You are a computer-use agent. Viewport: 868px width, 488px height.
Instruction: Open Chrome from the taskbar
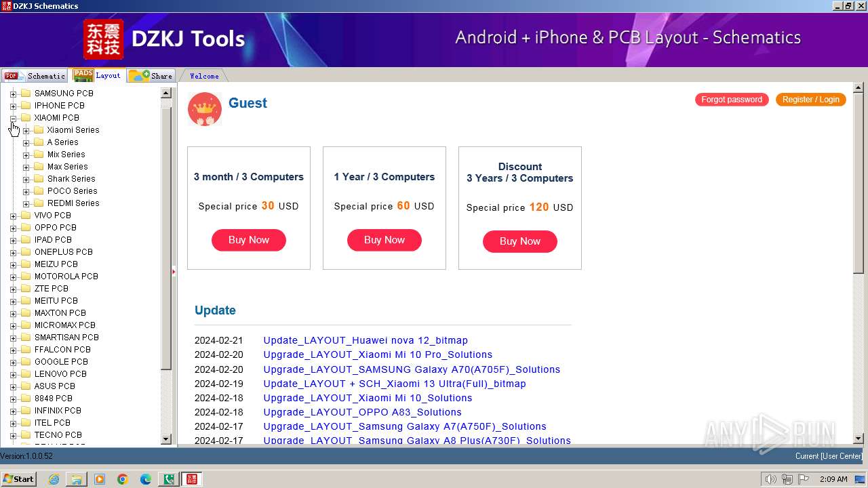[123, 479]
